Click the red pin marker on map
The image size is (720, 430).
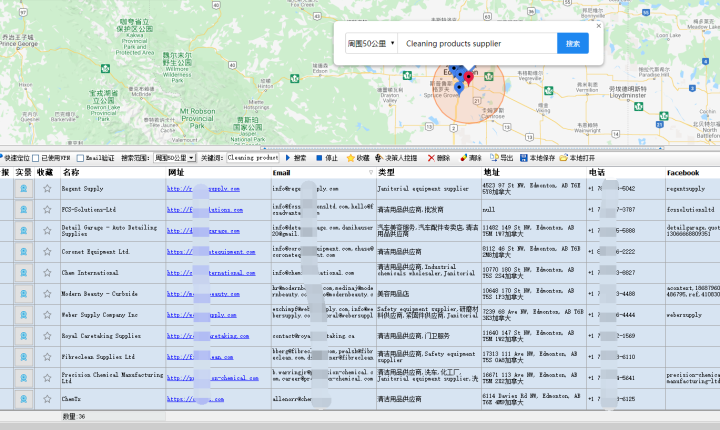(468, 77)
